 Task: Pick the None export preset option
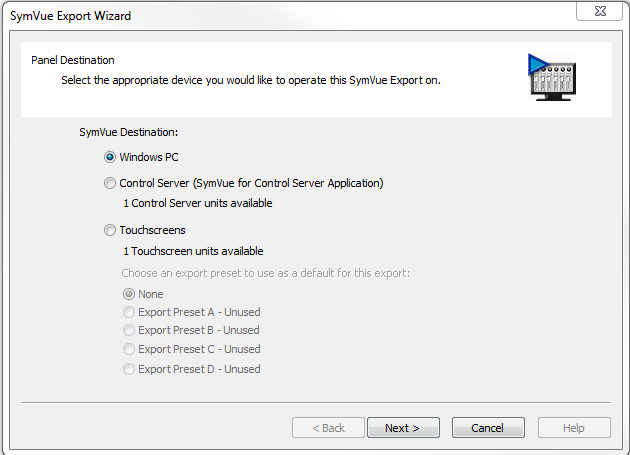(x=129, y=294)
